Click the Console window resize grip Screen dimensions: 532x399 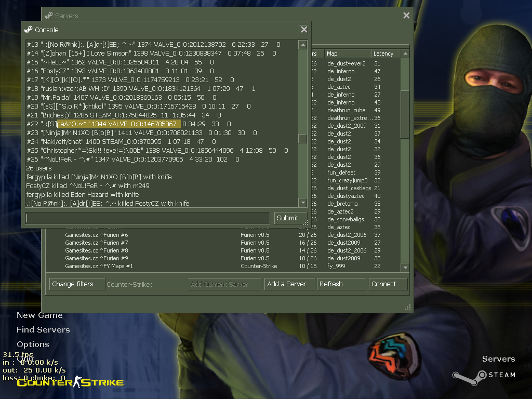(x=306, y=223)
